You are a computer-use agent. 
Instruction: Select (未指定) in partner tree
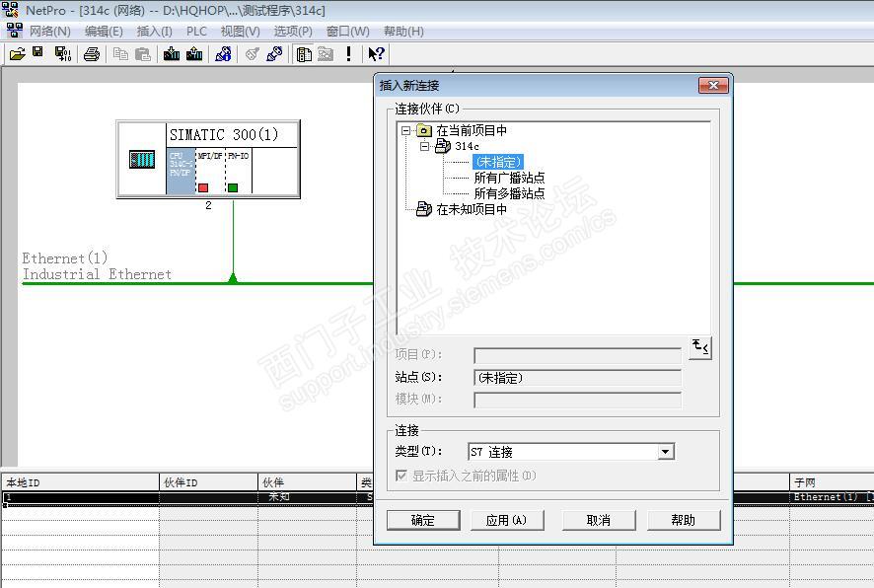[498, 162]
